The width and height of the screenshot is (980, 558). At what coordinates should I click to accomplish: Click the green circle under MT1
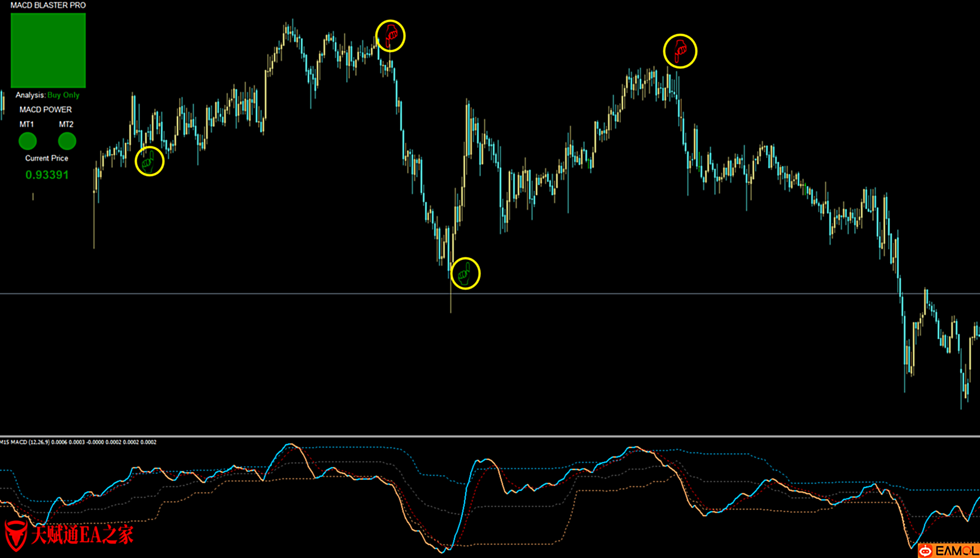point(27,141)
